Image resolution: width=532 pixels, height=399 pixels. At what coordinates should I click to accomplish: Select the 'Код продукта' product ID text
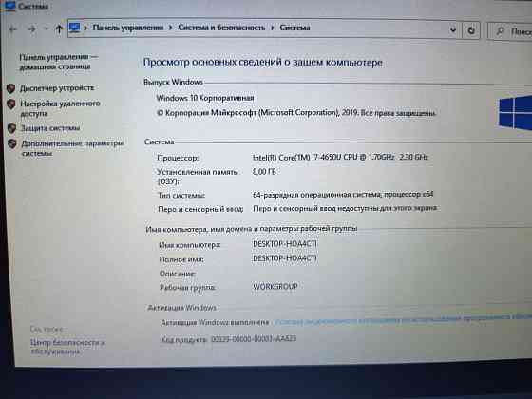[x=228, y=338]
